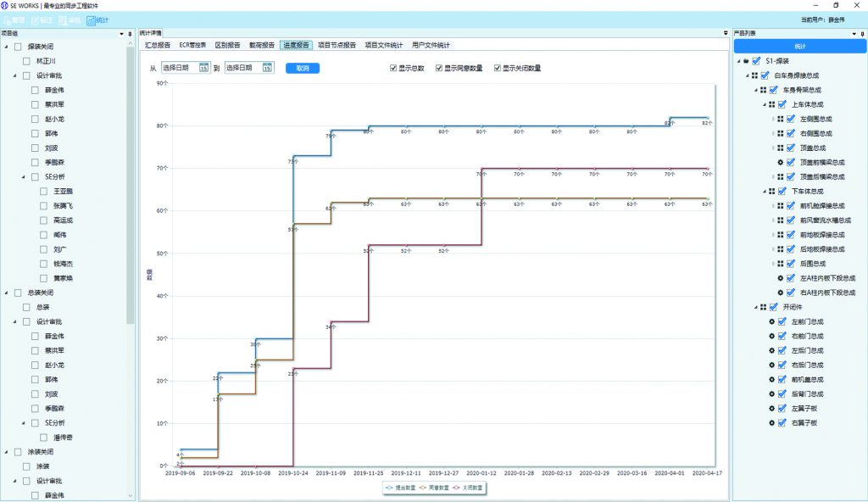Uncheck the 显示总数 checkbox
Image resolution: width=868 pixels, height=502 pixels.
[x=392, y=68]
